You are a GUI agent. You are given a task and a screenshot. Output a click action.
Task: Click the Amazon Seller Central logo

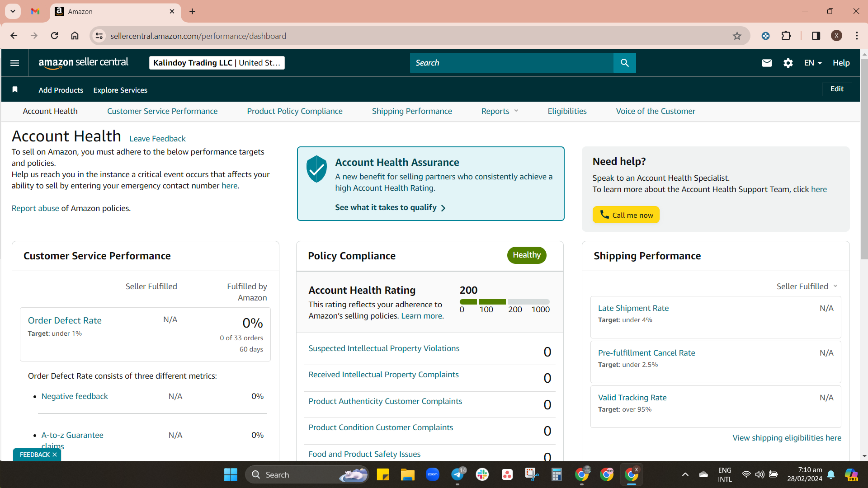[x=83, y=63]
